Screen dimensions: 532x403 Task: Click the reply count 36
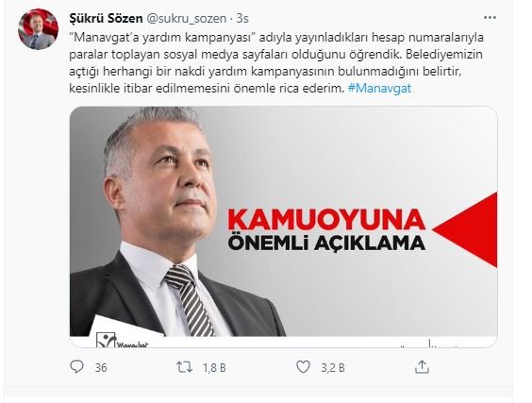click(101, 368)
